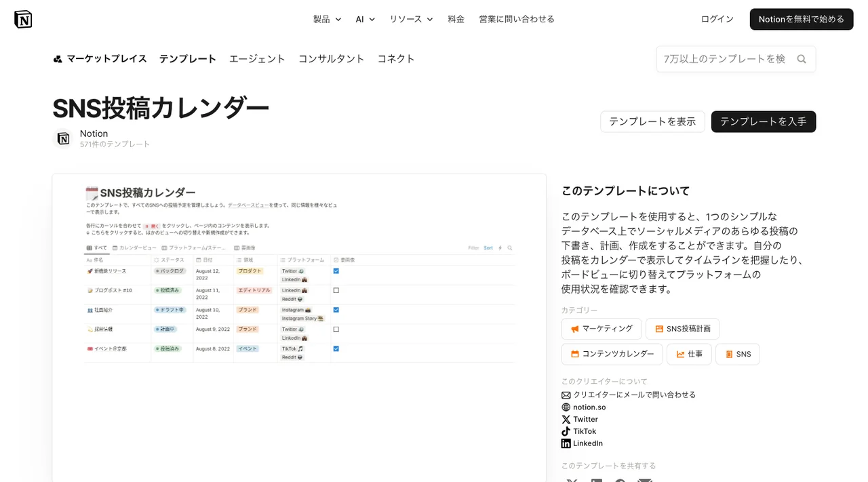Open the creator's LinkedIn link
The height and width of the screenshot is (482, 868).
(588, 443)
